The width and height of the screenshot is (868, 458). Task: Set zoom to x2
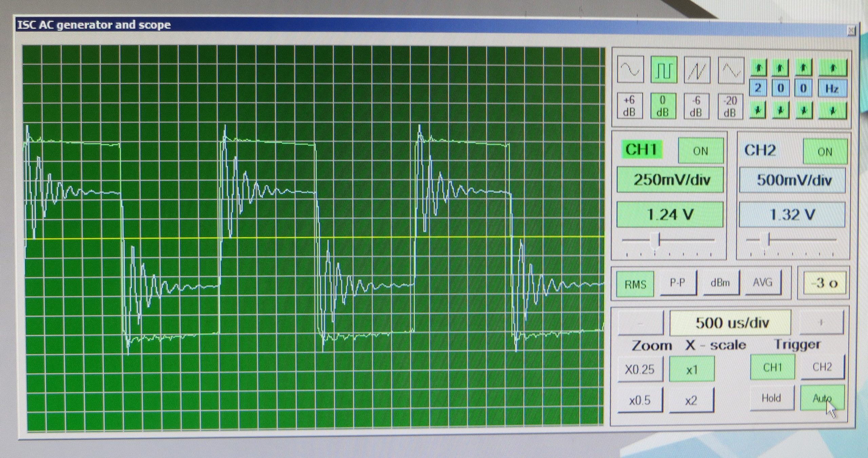pyautogui.click(x=691, y=401)
